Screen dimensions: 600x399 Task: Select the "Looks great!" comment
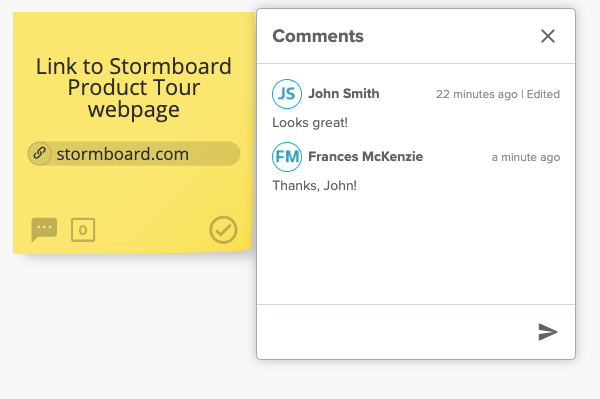point(310,123)
